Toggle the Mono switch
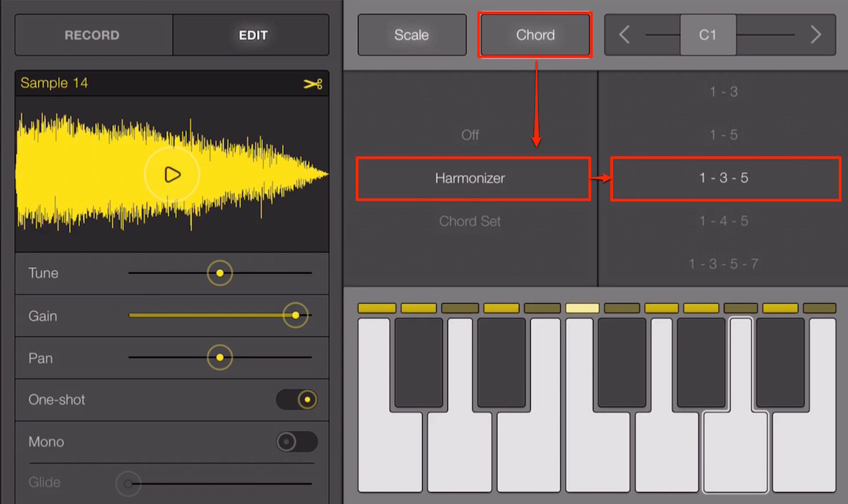 point(296,442)
